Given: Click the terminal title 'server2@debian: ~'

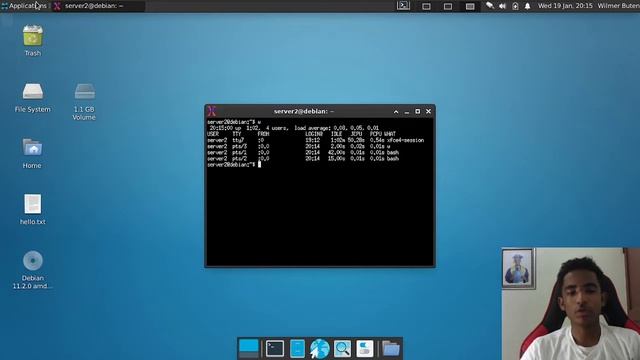Looking at the screenshot, I should [x=304, y=111].
